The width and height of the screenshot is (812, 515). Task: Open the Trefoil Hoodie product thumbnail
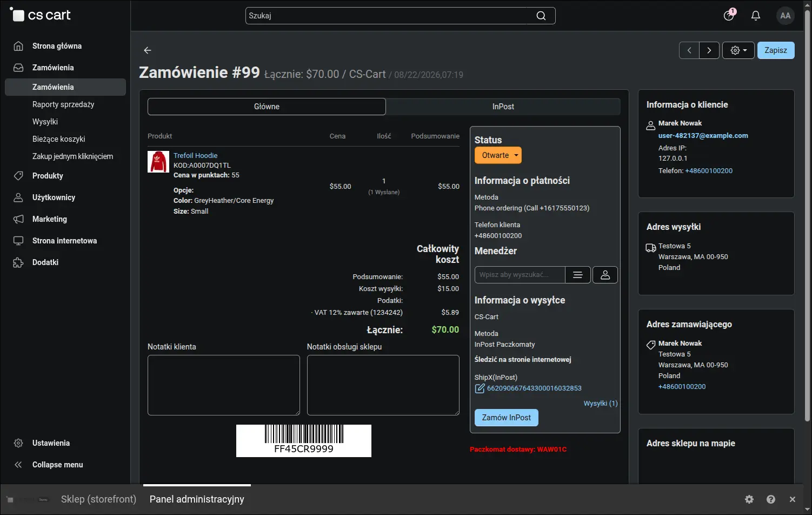(x=158, y=162)
